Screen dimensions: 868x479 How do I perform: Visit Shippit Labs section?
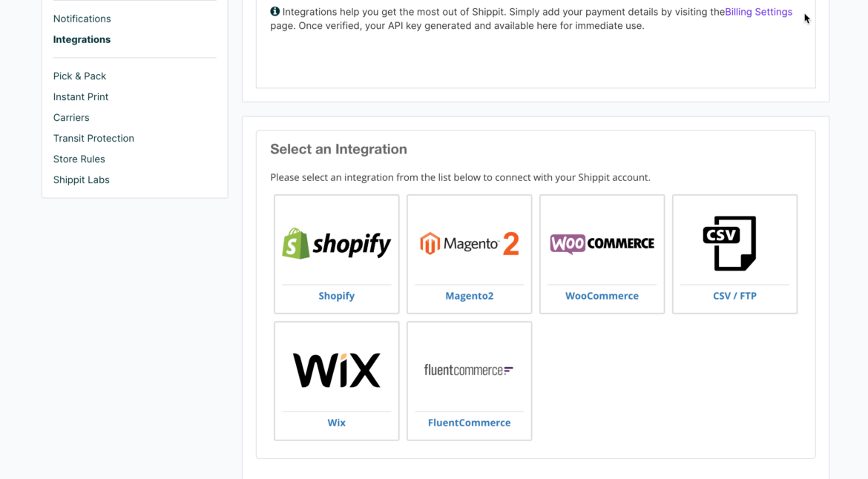coord(81,180)
